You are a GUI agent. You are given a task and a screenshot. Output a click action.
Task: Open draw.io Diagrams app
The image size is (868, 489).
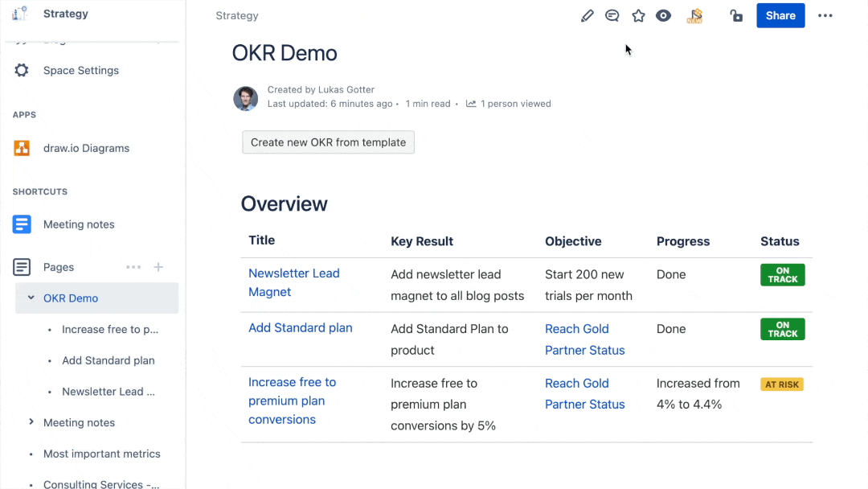click(x=86, y=148)
